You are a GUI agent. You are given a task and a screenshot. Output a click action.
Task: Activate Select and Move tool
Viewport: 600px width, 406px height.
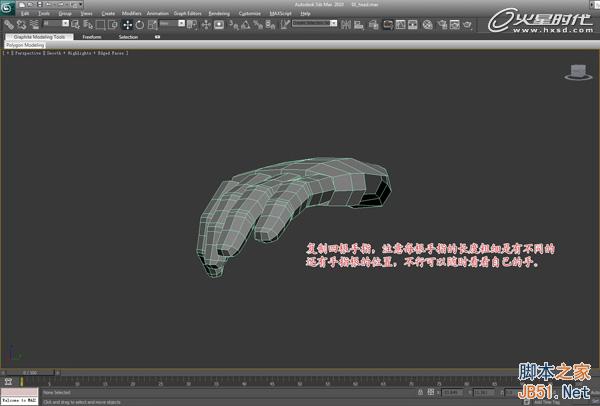click(127, 25)
